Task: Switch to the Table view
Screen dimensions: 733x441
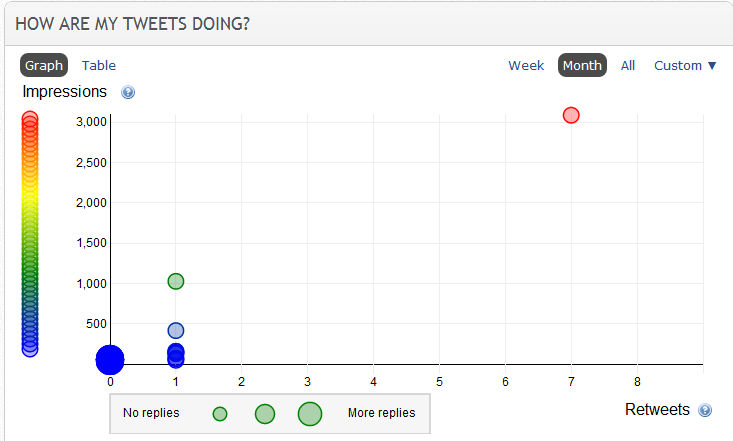Action: 99,65
